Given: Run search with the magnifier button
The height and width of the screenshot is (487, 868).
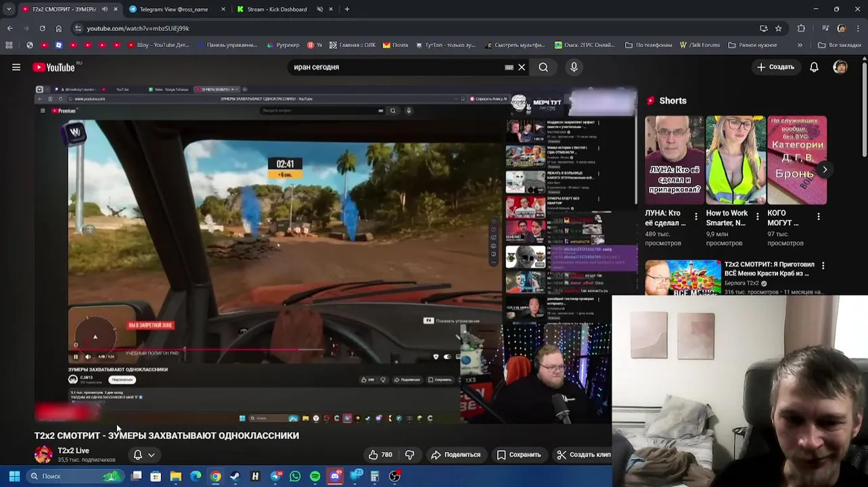Looking at the screenshot, I should pyautogui.click(x=543, y=67).
